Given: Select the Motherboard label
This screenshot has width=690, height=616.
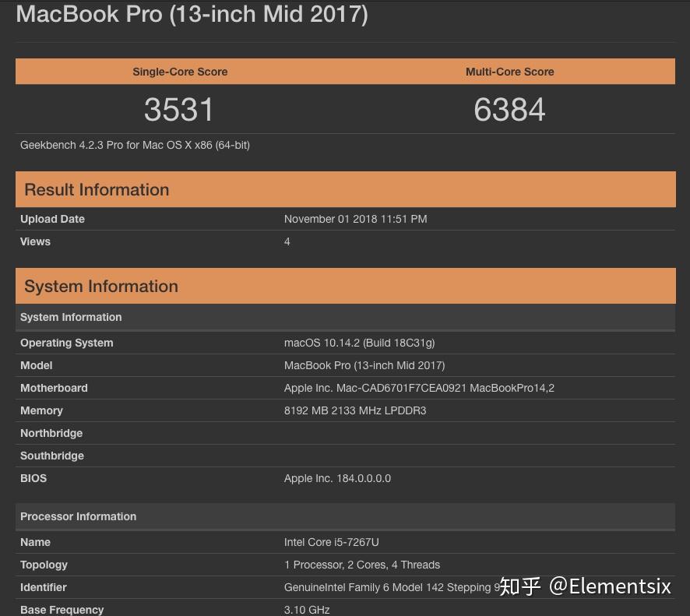Looking at the screenshot, I should click(54, 388).
